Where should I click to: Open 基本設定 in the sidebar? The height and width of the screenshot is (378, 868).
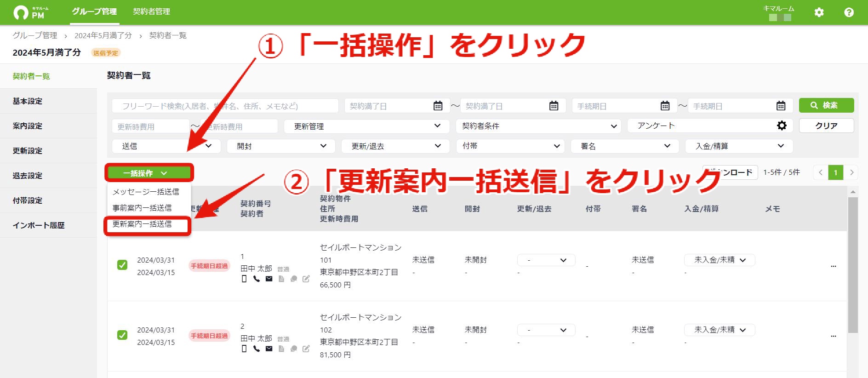coord(48,101)
